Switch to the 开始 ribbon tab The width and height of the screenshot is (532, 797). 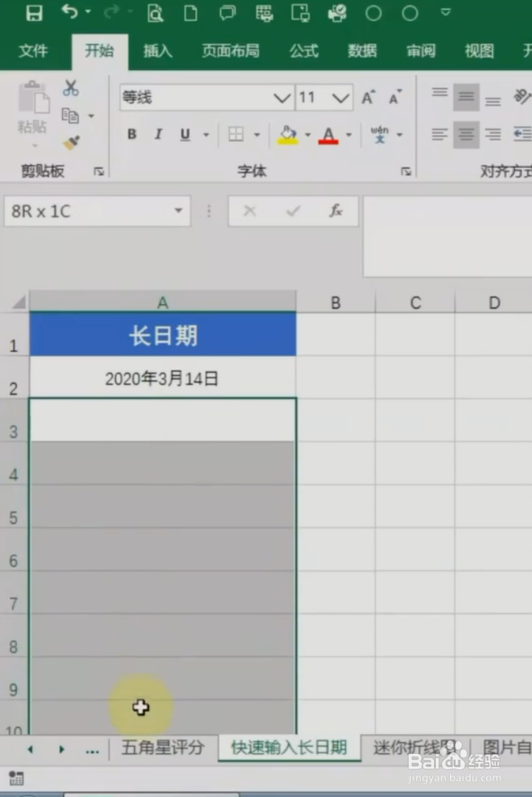pyautogui.click(x=100, y=51)
